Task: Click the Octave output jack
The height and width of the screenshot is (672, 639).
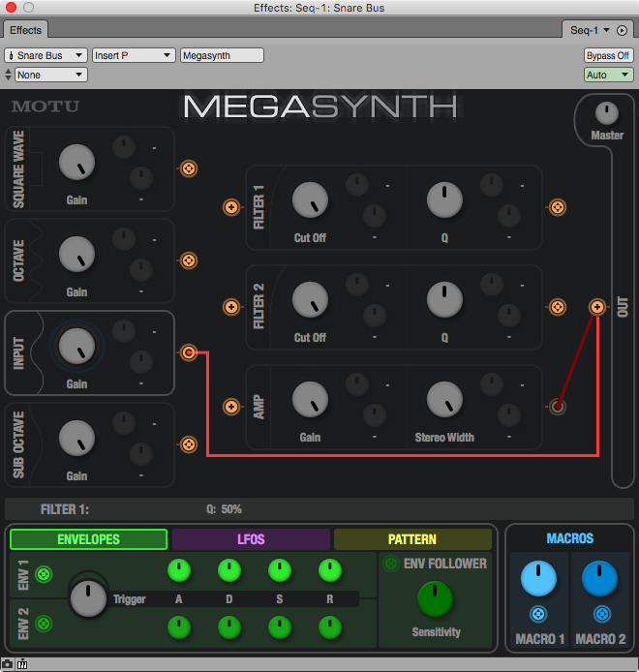Action: 189,260
